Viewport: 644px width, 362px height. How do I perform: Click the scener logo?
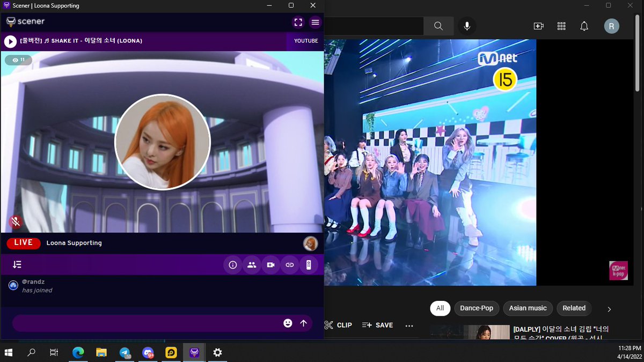click(25, 22)
